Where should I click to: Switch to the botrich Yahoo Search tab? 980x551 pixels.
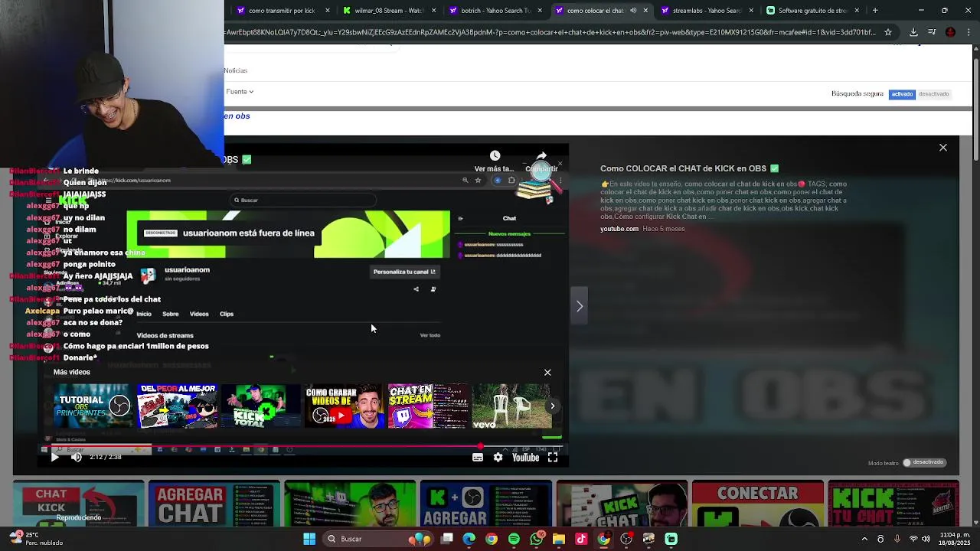coord(495,11)
